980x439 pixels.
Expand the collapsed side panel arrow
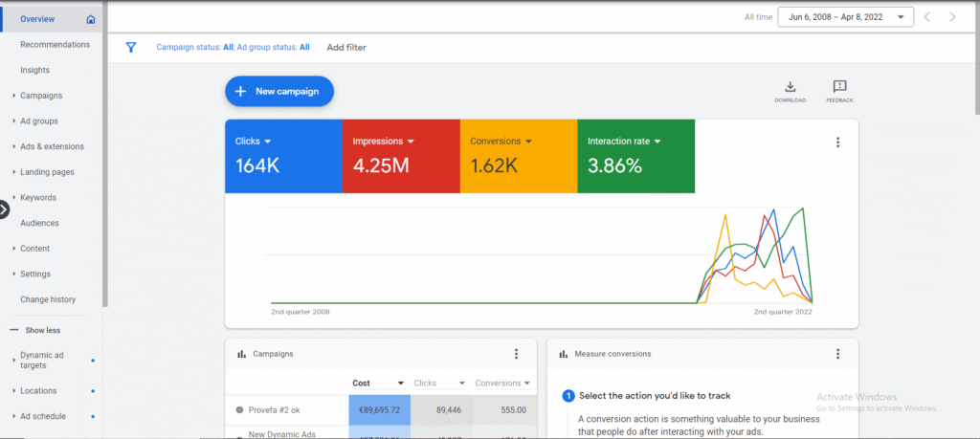(4, 209)
